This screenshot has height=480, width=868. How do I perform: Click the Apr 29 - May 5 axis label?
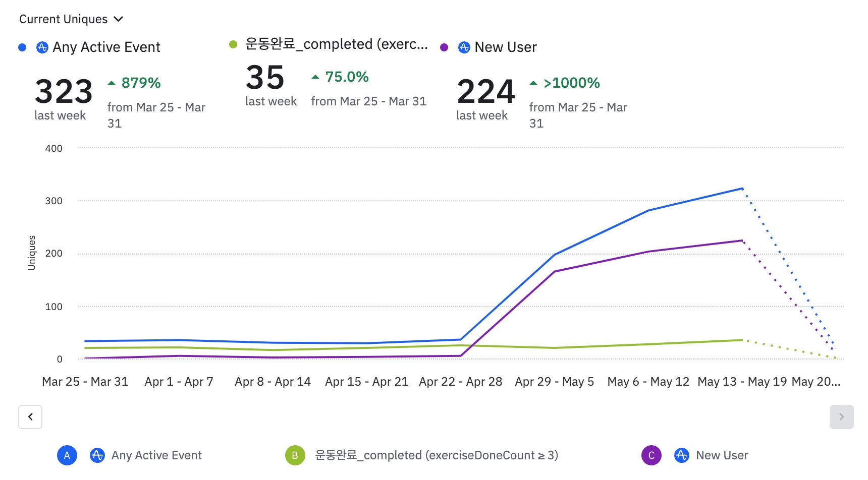click(555, 382)
